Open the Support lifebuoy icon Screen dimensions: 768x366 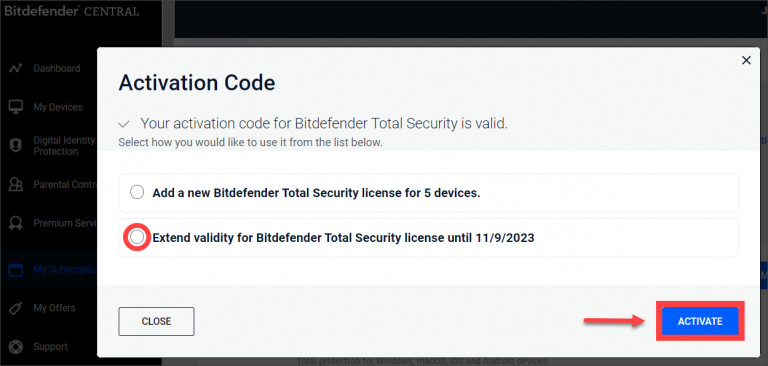(16, 346)
